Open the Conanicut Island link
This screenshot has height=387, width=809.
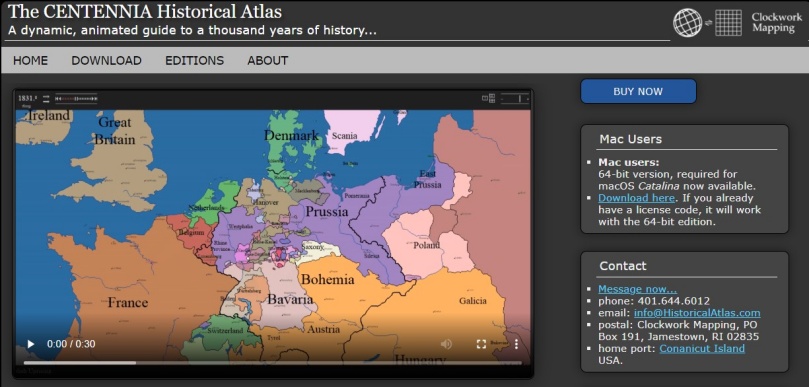tap(702, 348)
